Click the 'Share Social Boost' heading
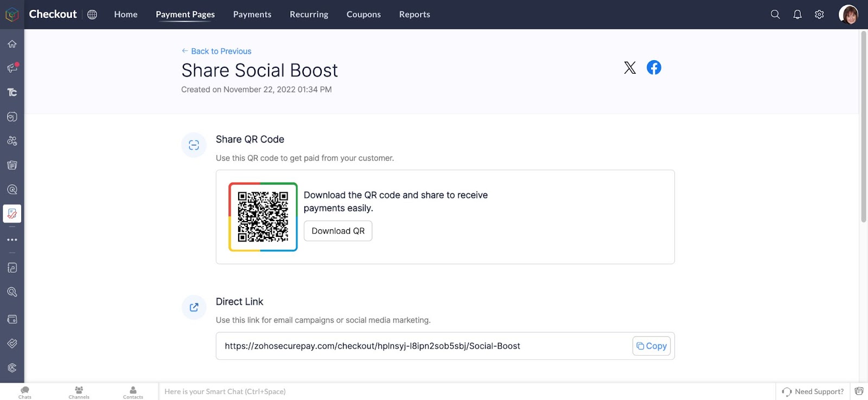This screenshot has height=400, width=868. tap(259, 70)
